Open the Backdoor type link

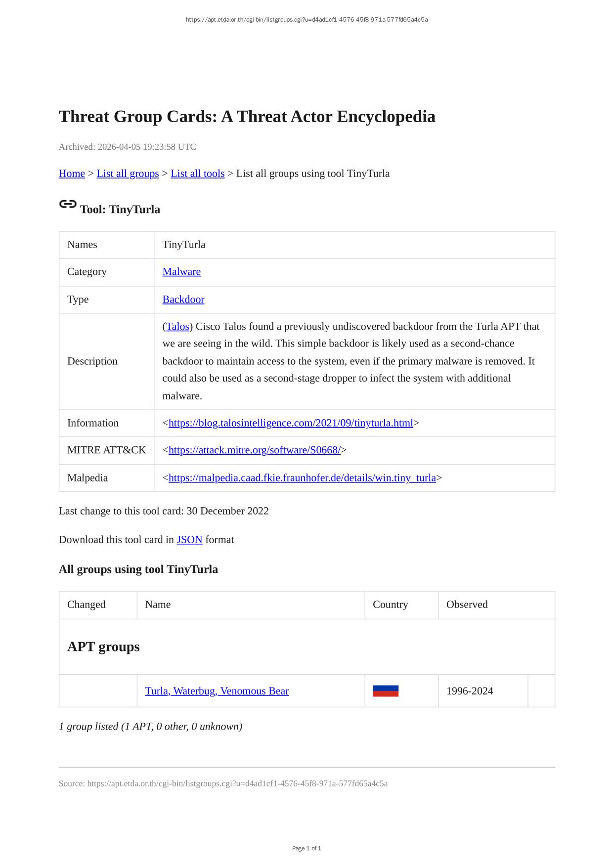pos(183,300)
